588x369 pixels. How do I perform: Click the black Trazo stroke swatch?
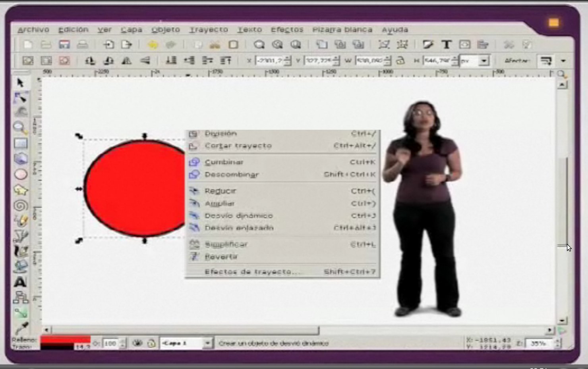point(57,347)
